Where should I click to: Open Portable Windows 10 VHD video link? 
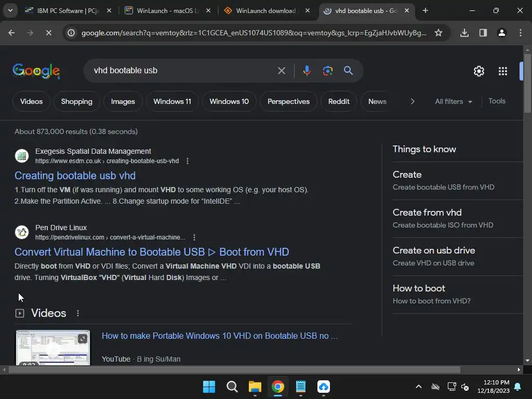(220, 336)
